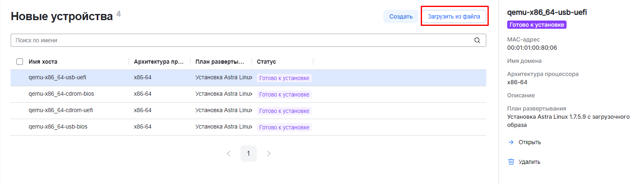The height and width of the screenshot is (184, 644).
Task: Select the qemu-x86_64-cdrom-bios row
Action: click(61, 94)
